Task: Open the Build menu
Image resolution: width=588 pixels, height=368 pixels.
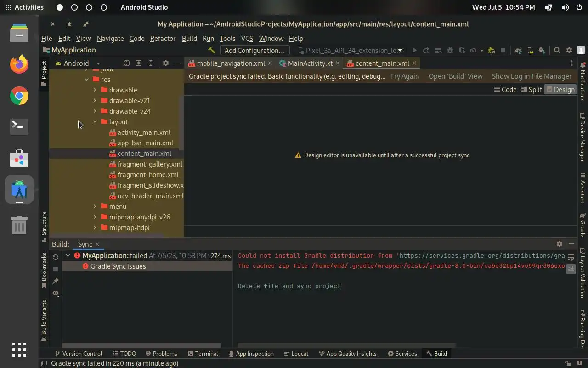Action: click(189, 39)
